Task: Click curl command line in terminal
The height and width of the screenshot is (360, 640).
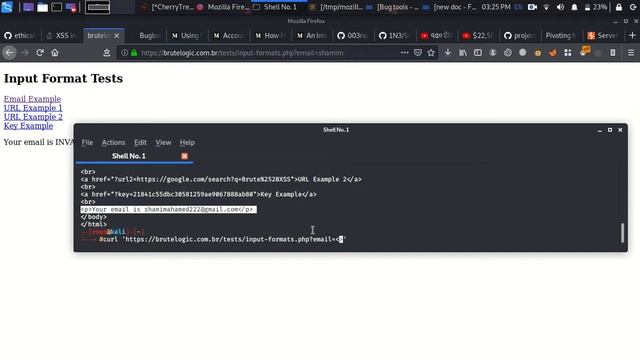Action: pyautogui.click(x=222, y=239)
